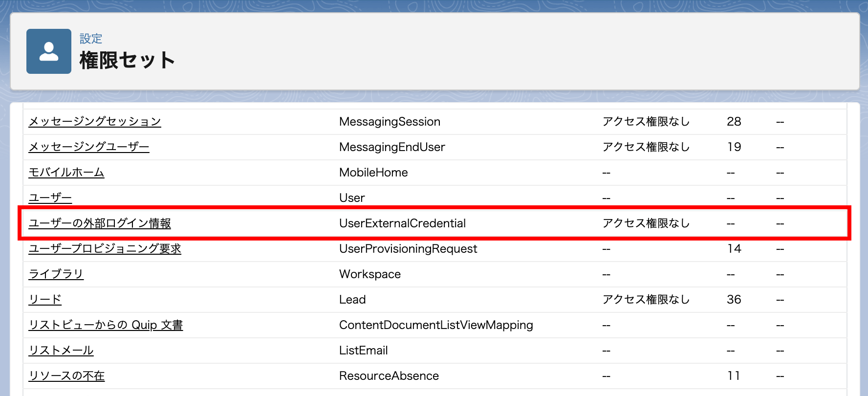Open the メッセージングユーザー object link

pyautogui.click(x=89, y=147)
